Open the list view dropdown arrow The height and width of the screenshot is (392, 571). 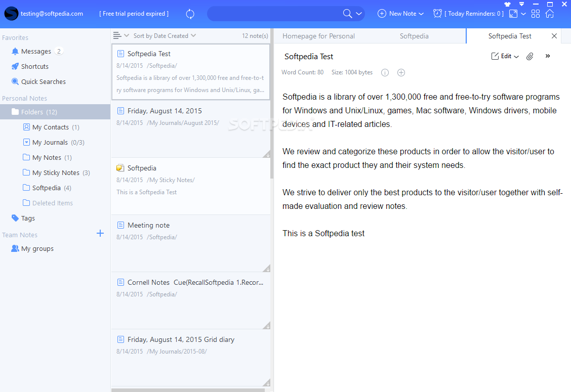[127, 36]
